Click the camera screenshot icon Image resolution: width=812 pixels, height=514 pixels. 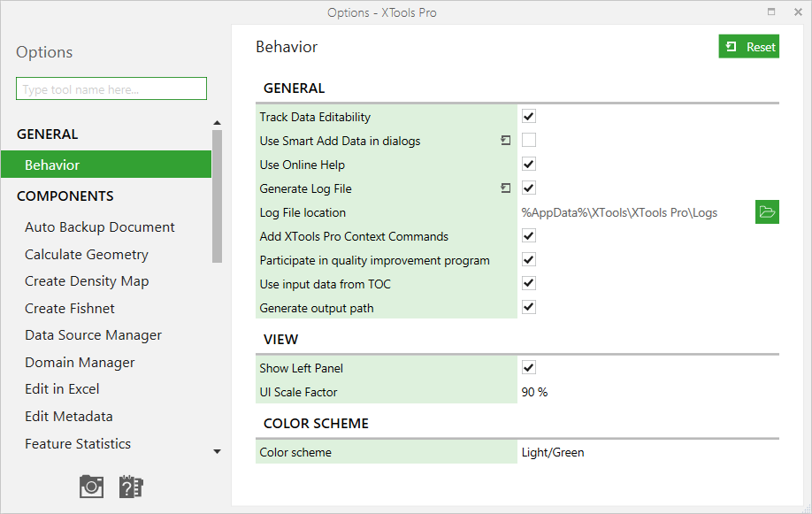91,487
